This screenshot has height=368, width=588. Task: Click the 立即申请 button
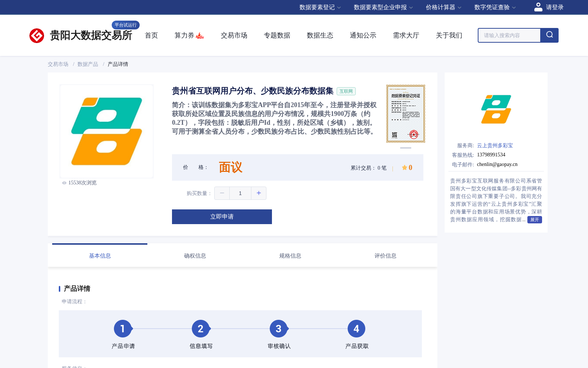pos(222,217)
